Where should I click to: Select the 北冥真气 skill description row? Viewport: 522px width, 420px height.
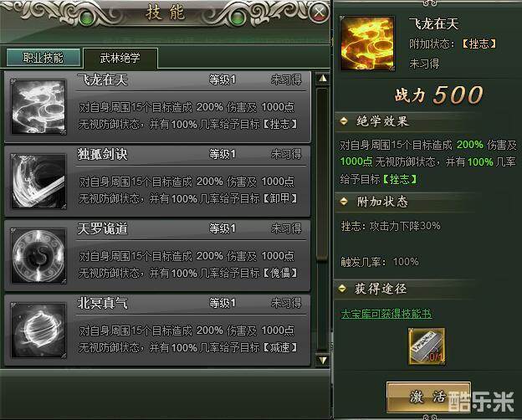coord(187,339)
